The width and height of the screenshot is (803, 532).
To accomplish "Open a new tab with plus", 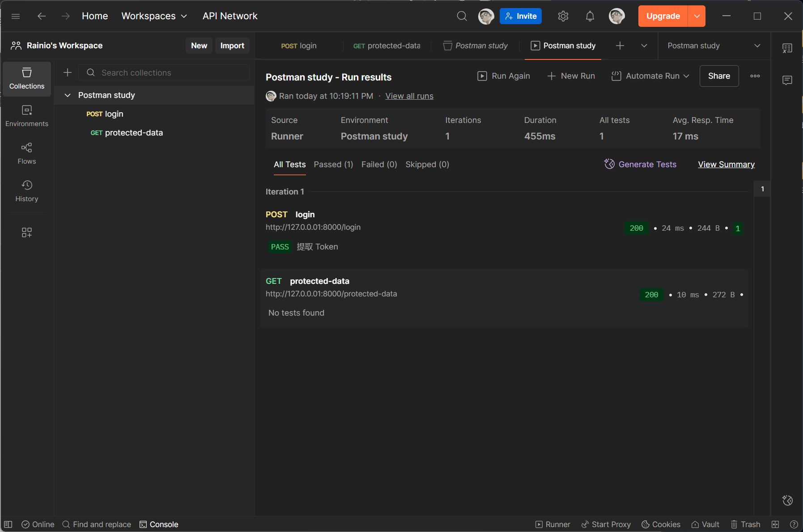I will coord(620,46).
